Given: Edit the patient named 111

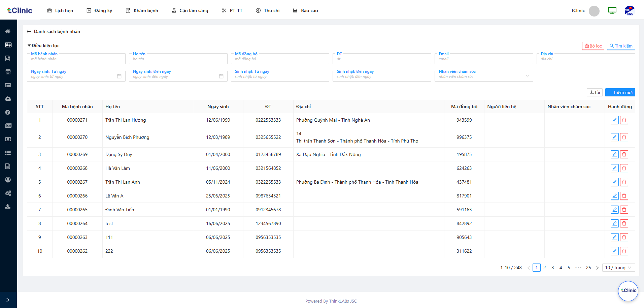Looking at the screenshot, I should [614, 237].
